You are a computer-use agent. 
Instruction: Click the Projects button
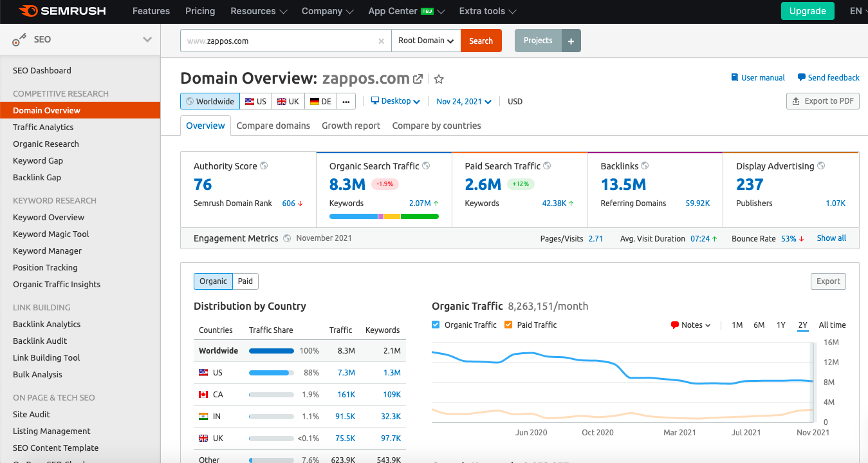(x=538, y=41)
